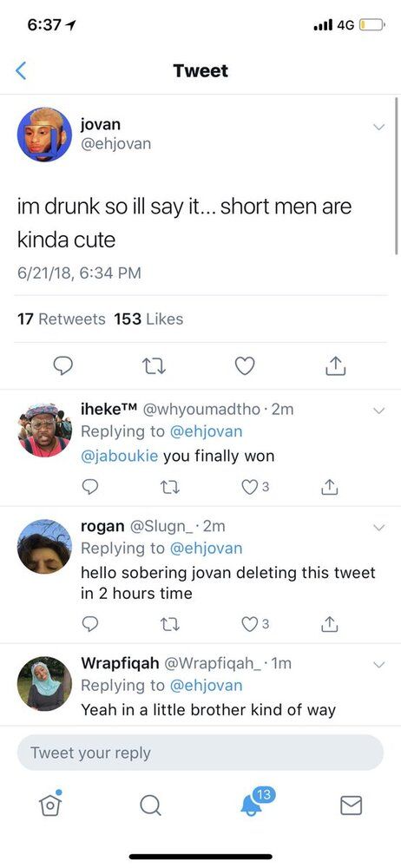
Task: Open options chevron on jovan's tweet
Action: tap(378, 127)
